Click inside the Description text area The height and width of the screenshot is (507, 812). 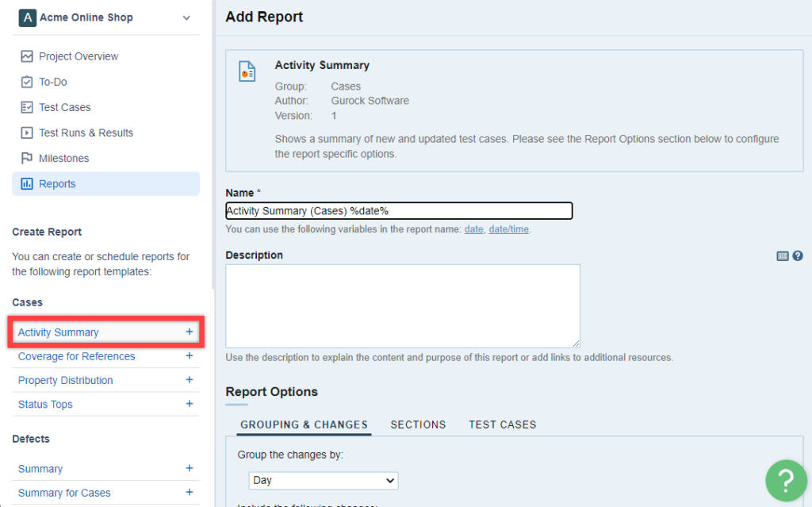pyautogui.click(x=402, y=305)
